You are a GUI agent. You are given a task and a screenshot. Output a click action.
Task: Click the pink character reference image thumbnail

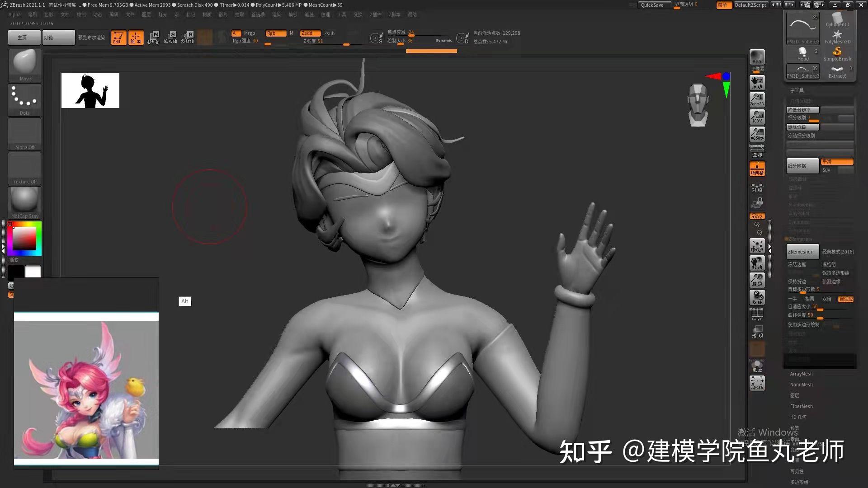pyautogui.click(x=86, y=386)
